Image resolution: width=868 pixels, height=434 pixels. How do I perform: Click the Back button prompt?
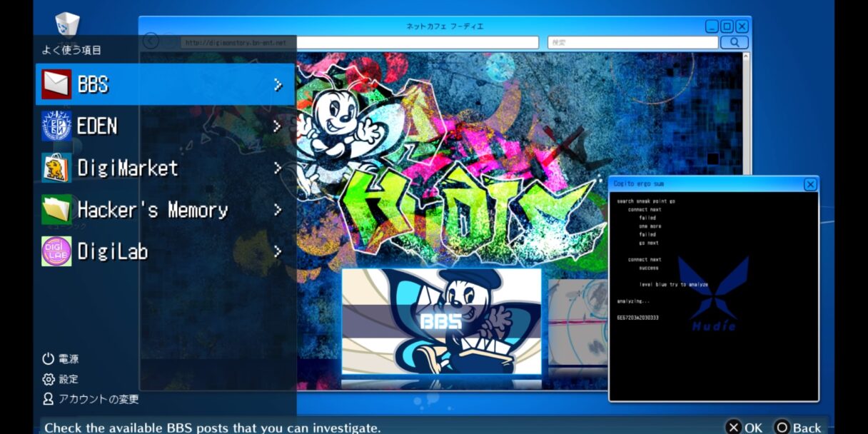coord(798,428)
